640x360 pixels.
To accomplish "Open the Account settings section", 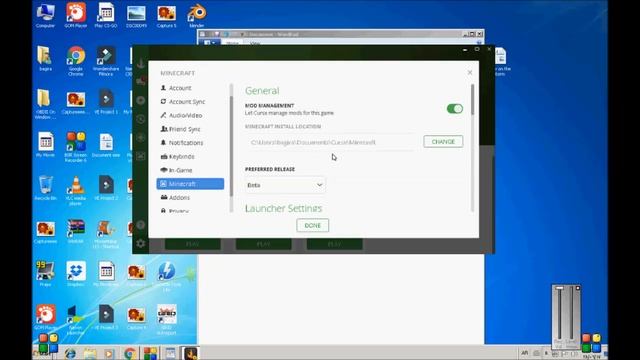I will pos(190,88).
